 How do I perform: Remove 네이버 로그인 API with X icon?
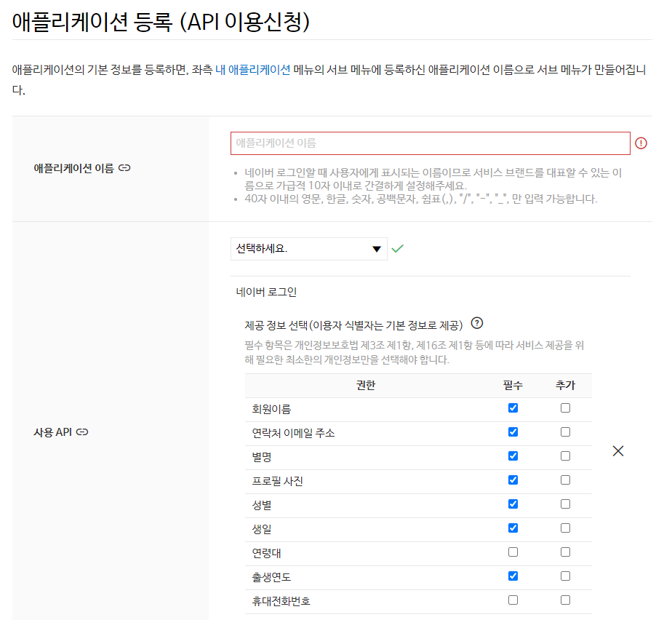pos(618,451)
